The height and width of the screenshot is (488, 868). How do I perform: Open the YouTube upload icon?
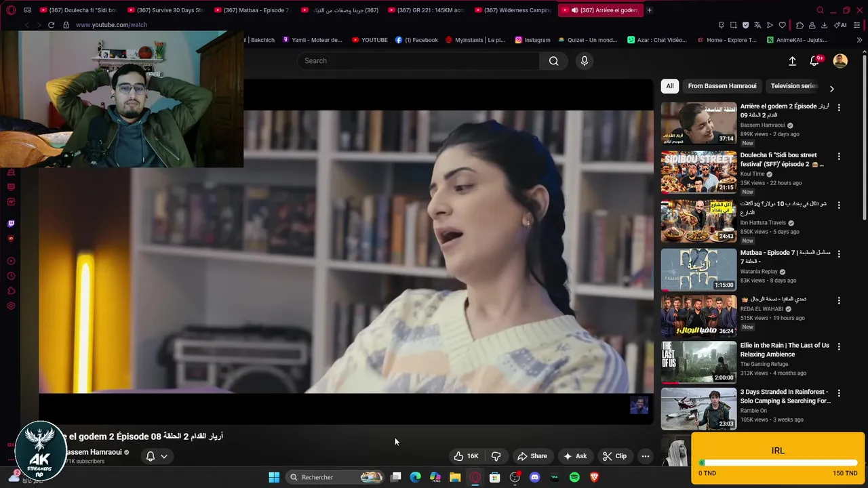point(792,61)
